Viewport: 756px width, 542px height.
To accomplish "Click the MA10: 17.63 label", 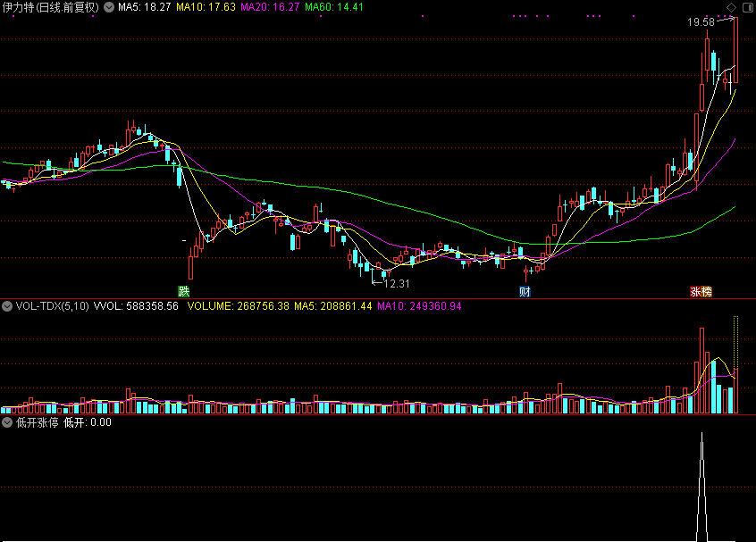I will pyautogui.click(x=206, y=7).
